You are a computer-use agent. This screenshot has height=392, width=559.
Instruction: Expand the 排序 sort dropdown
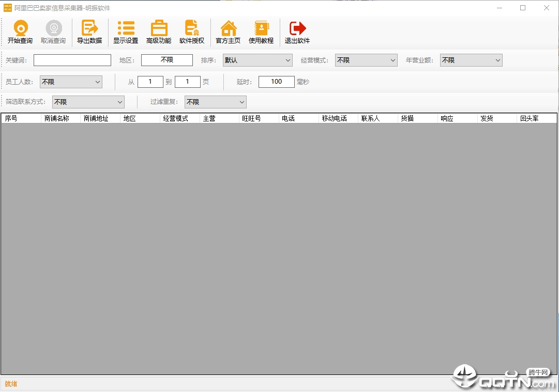(258, 60)
